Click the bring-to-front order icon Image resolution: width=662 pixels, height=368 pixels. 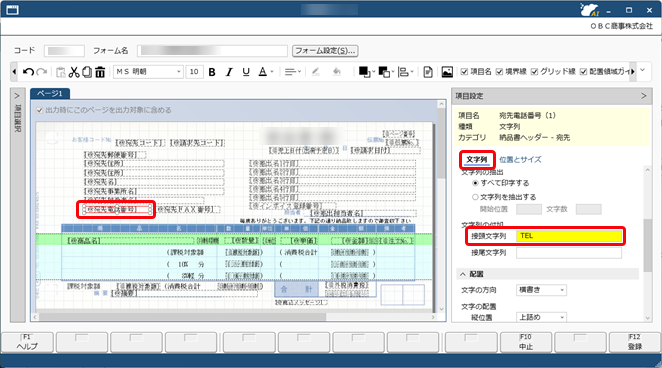364,72
